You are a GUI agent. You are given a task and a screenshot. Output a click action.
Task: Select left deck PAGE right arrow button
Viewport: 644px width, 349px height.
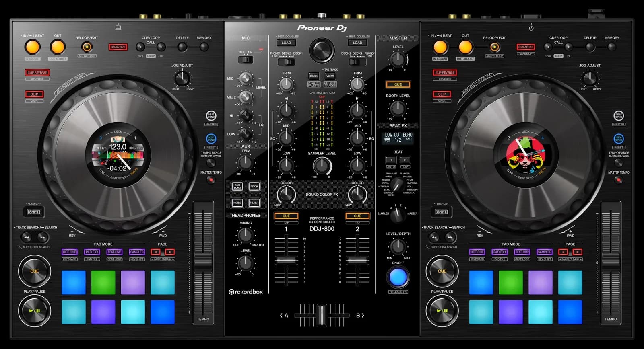(170, 252)
